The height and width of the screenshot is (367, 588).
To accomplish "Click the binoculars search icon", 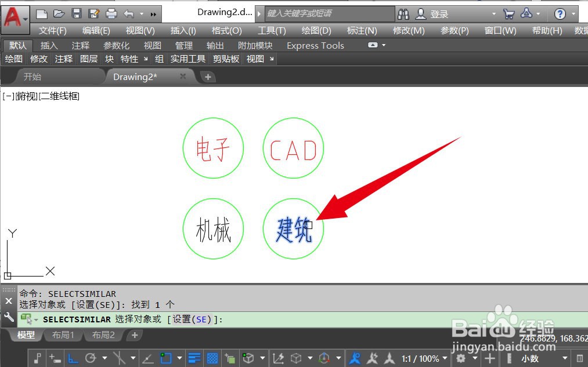I will pyautogui.click(x=403, y=14).
